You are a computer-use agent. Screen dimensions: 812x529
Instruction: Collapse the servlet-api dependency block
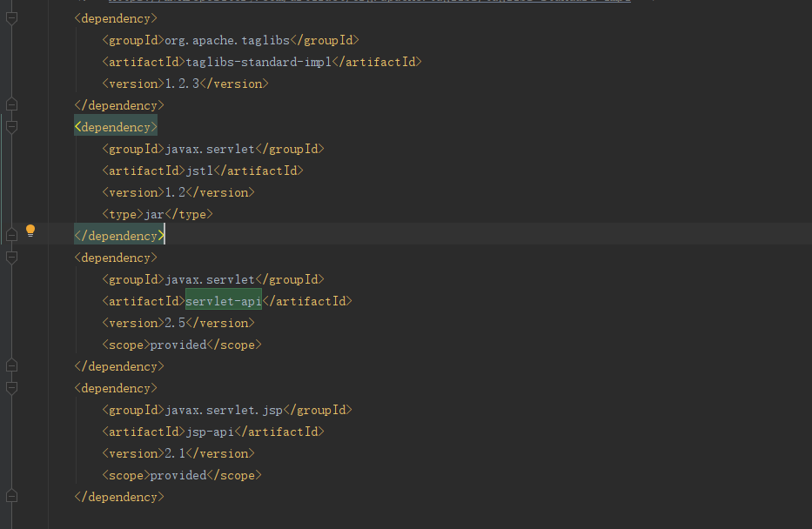pos(11,254)
